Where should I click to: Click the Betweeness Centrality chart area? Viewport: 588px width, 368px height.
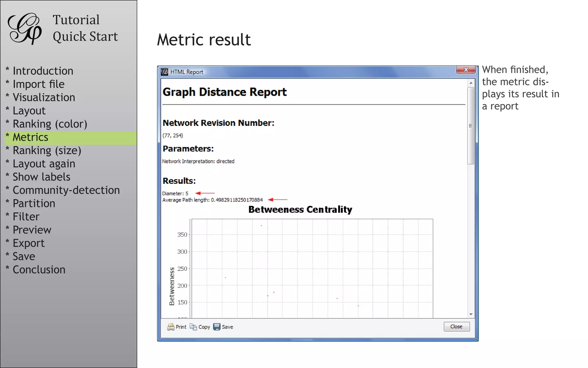(312, 267)
